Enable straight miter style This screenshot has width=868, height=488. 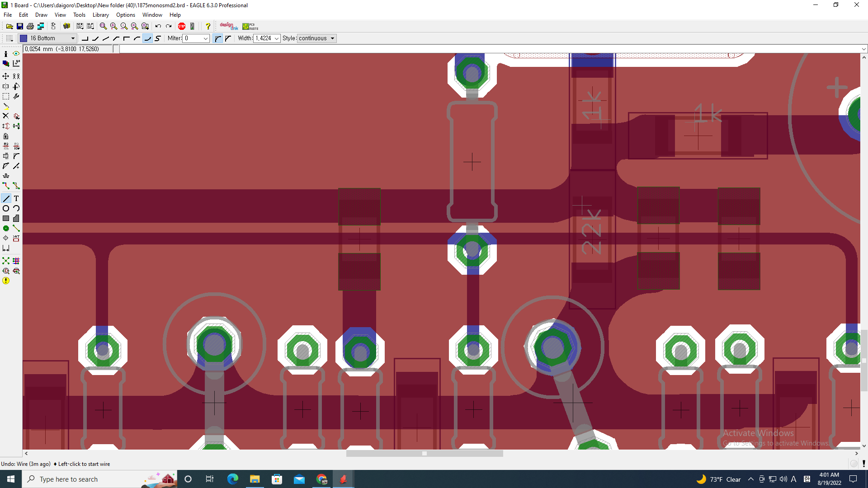pos(228,38)
